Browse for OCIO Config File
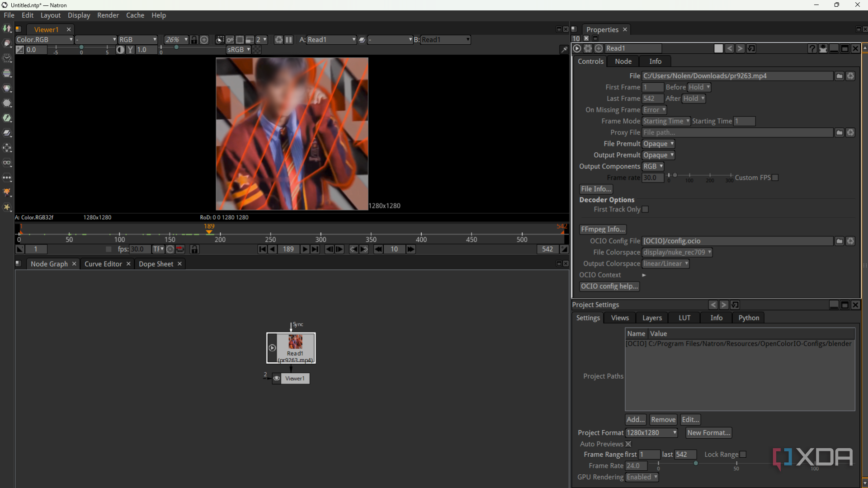Image resolution: width=868 pixels, height=488 pixels. [840, 241]
